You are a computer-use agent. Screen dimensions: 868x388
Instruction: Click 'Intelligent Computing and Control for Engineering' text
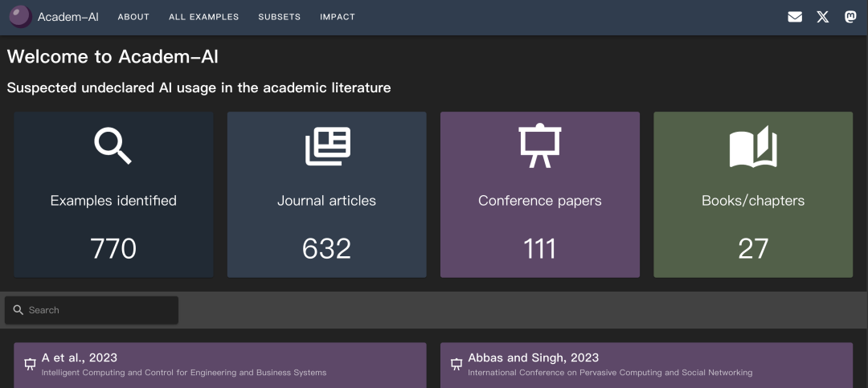point(184,373)
